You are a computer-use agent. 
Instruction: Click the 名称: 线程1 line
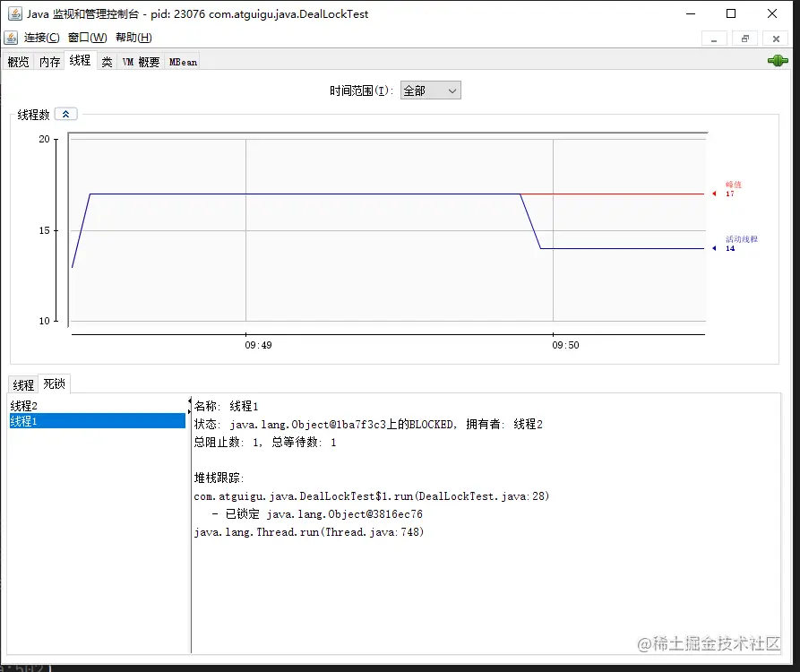pos(226,406)
